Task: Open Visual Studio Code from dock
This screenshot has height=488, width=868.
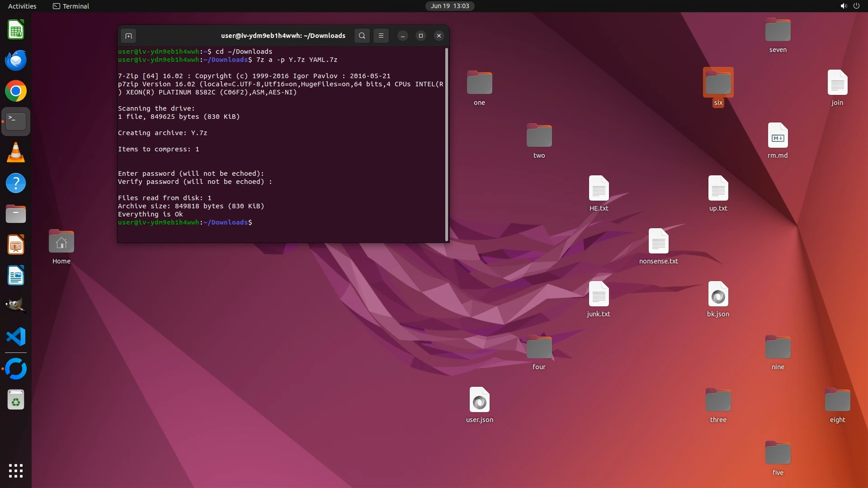Action: [x=16, y=337]
